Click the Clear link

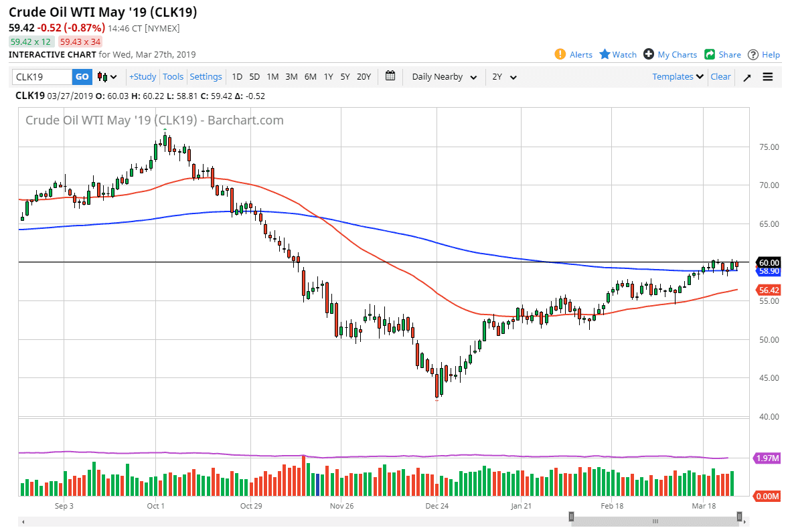[720, 76]
